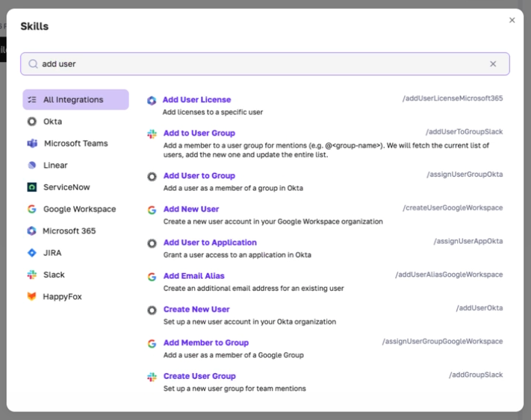Click the All Integrations list icon
Screen dimensions: 531x420
point(32,99)
